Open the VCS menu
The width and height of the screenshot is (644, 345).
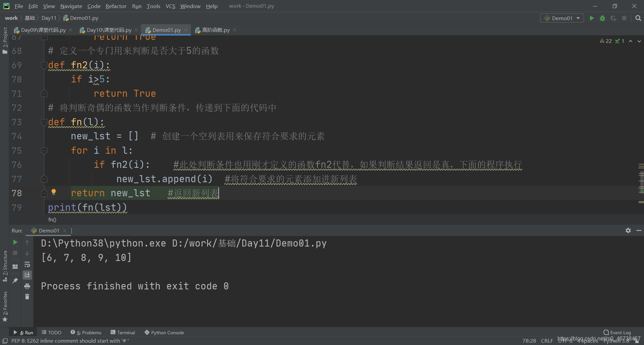(x=170, y=6)
